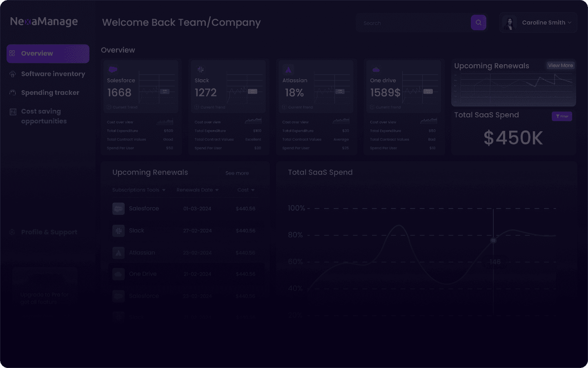Click the Slack cost over view sparkline
The height and width of the screenshot is (368, 588).
pyautogui.click(x=253, y=121)
